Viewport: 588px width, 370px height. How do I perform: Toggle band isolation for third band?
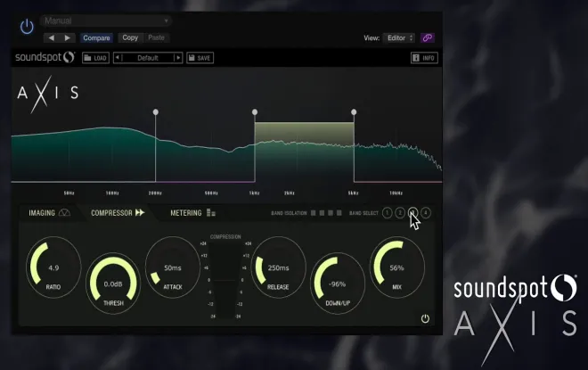pyautogui.click(x=331, y=213)
